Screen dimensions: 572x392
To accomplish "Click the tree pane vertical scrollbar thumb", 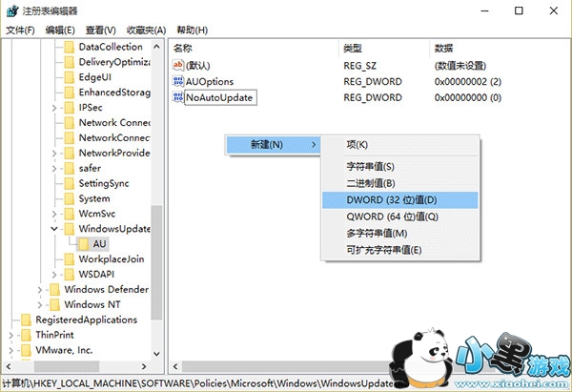I will pos(157,263).
